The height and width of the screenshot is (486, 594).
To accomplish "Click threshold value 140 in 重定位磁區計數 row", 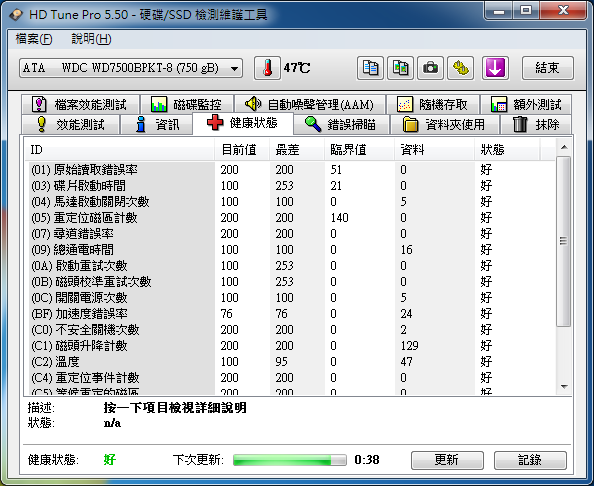I will tap(339, 218).
